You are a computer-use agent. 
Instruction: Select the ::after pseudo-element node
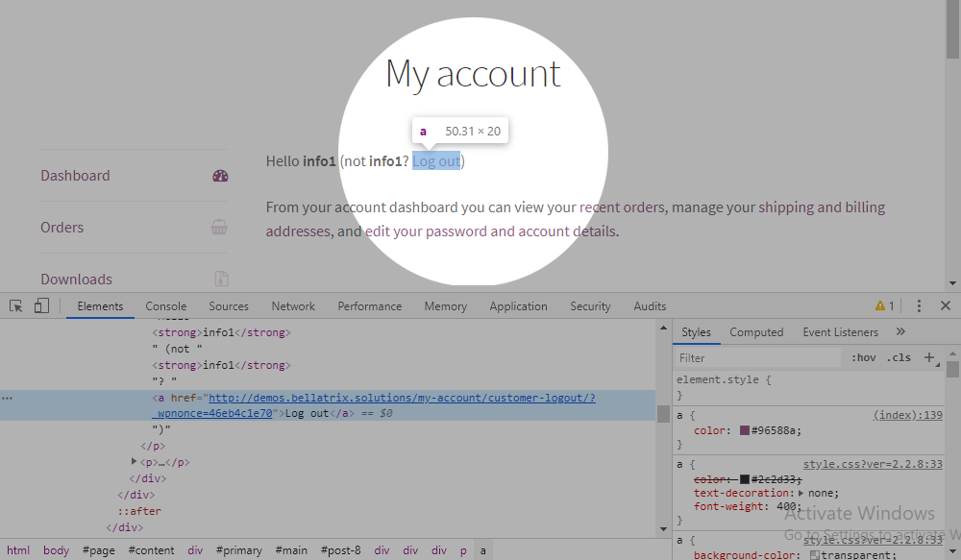coord(139,511)
